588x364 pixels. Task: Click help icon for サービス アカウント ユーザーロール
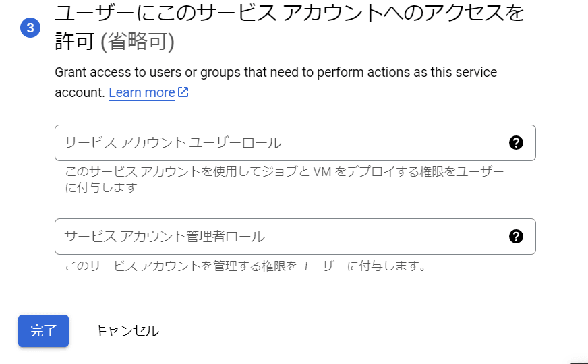[516, 142]
